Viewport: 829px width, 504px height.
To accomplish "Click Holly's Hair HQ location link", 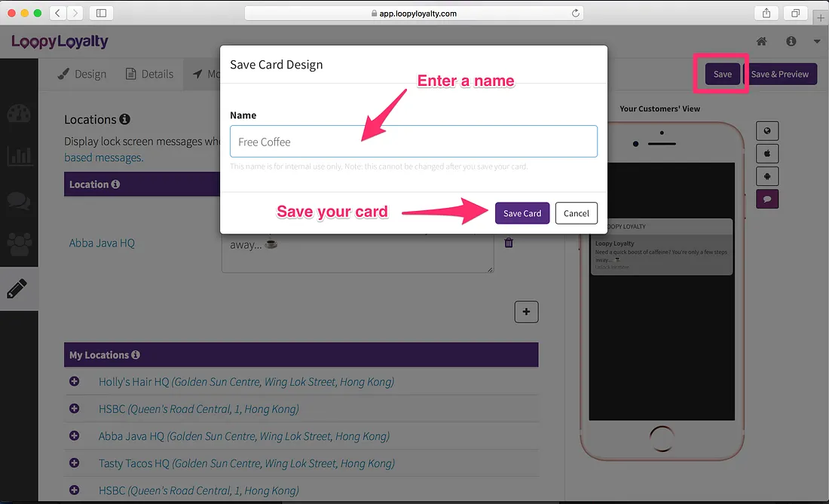I will coord(246,381).
